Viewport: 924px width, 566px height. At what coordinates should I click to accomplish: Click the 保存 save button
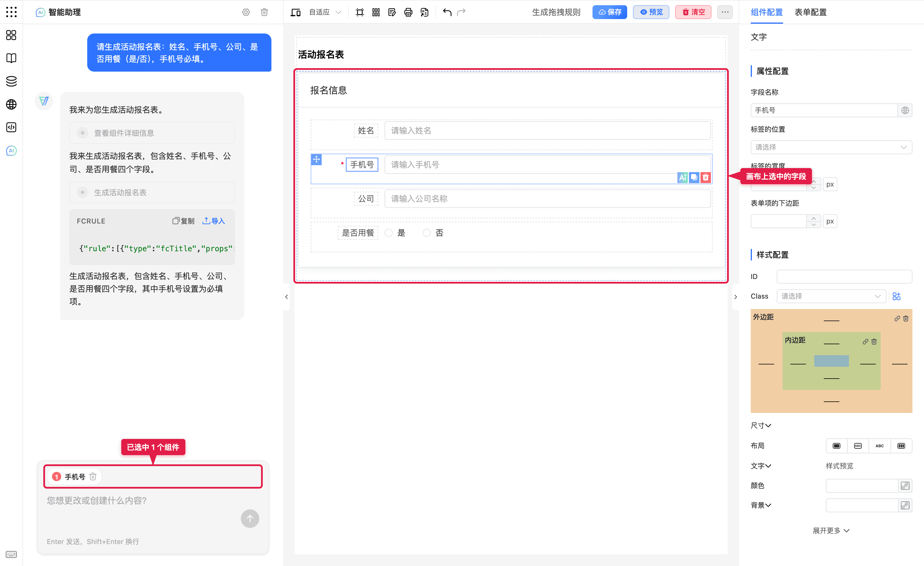(x=610, y=12)
